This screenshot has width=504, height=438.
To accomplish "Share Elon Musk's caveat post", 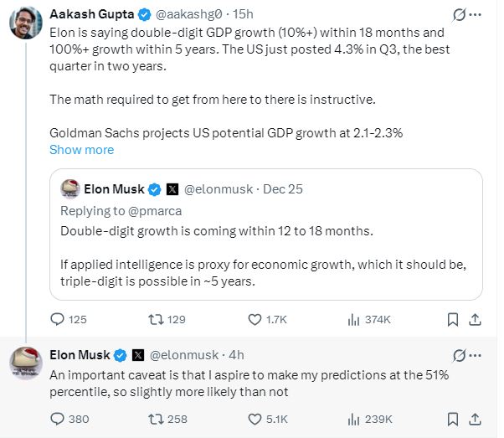I will click(x=475, y=419).
